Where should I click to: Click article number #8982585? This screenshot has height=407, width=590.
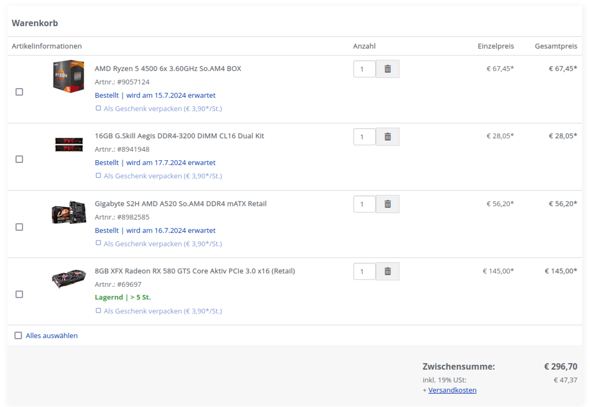click(133, 217)
